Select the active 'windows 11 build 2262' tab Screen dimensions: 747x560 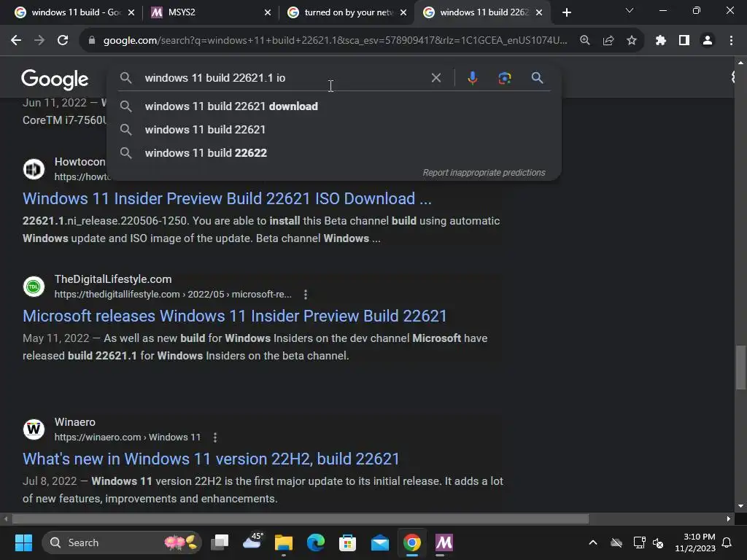[483, 12]
